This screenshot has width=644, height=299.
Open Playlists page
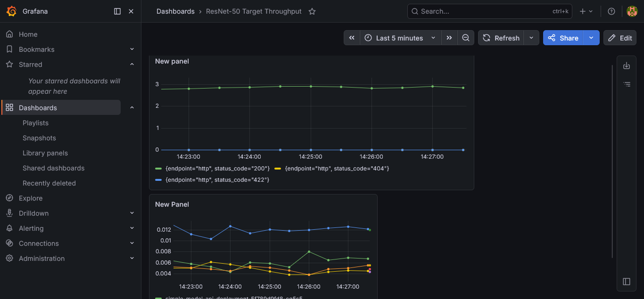click(35, 123)
